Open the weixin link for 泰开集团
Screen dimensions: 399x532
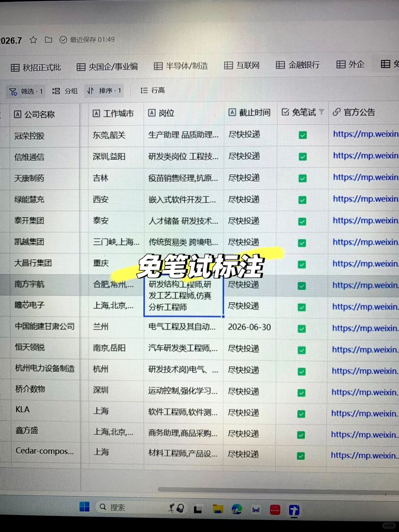pos(365,221)
